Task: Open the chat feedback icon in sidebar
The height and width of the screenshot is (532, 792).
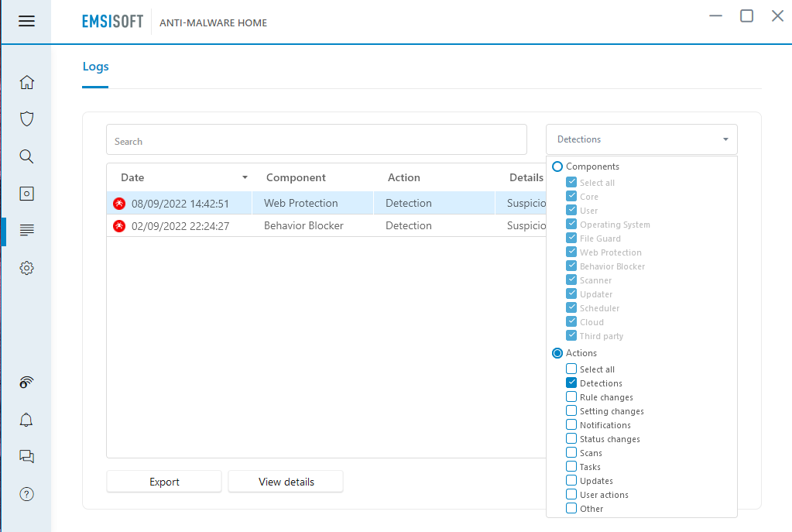Action: (x=26, y=457)
